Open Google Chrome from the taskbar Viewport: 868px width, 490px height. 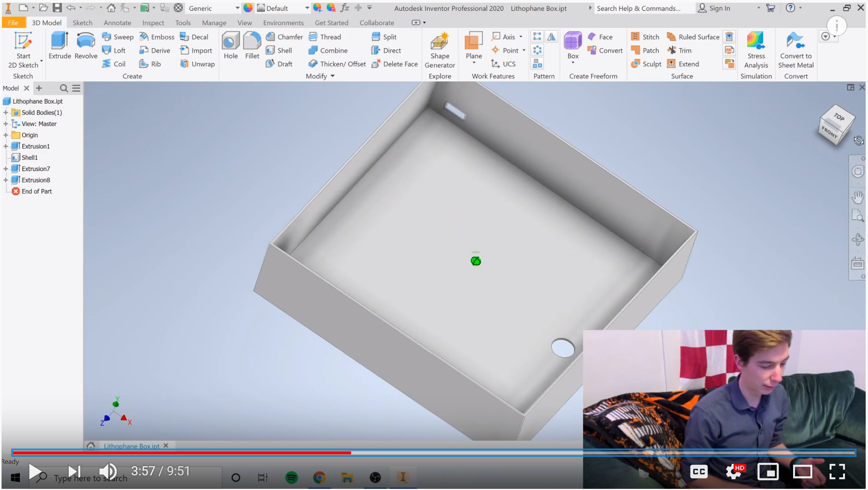tap(319, 478)
